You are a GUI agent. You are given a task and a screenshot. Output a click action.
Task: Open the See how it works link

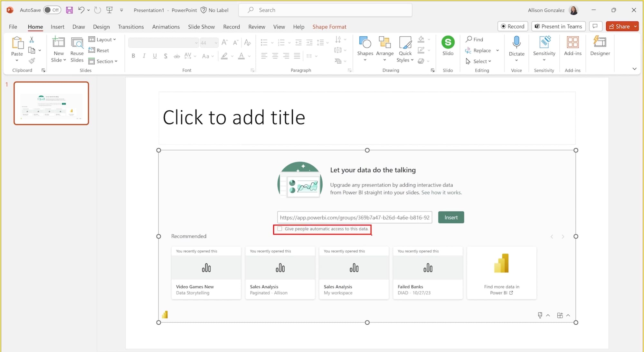441,192
